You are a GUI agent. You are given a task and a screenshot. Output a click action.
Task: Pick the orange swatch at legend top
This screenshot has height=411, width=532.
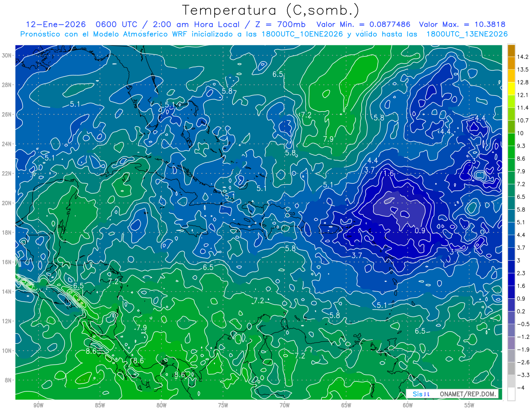(511, 50)
